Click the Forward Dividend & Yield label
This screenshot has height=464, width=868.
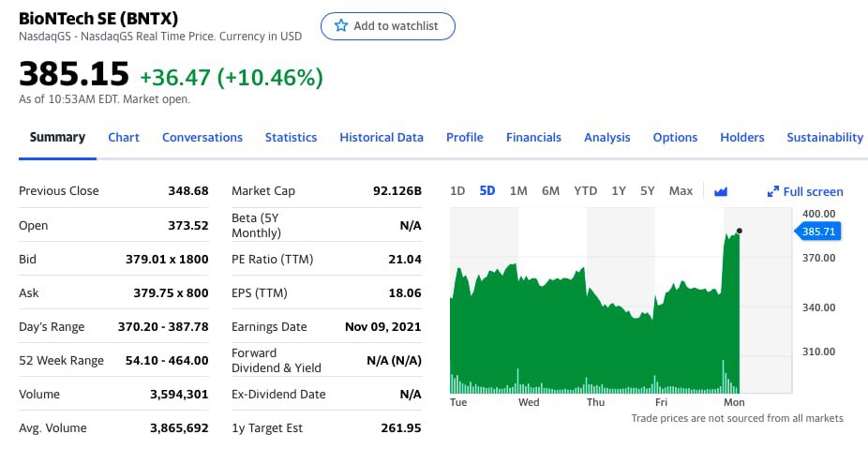point(277,361)
